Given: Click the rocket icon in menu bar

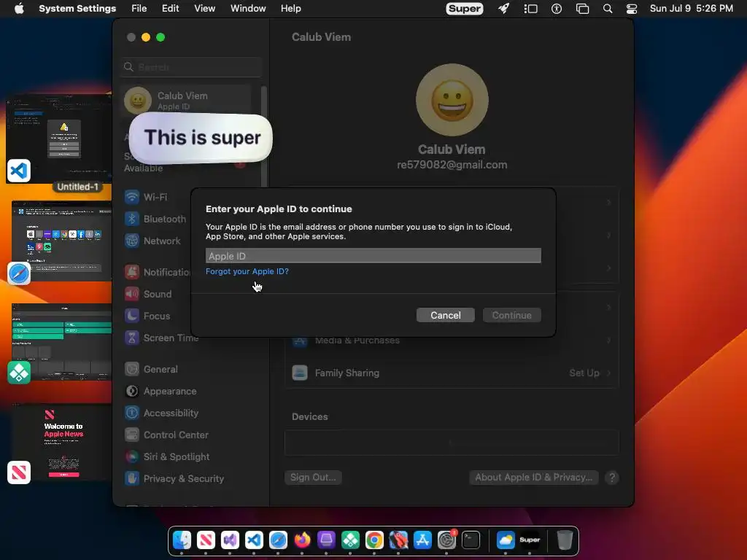Looking at the screenshot, I should tap(504, 9).
